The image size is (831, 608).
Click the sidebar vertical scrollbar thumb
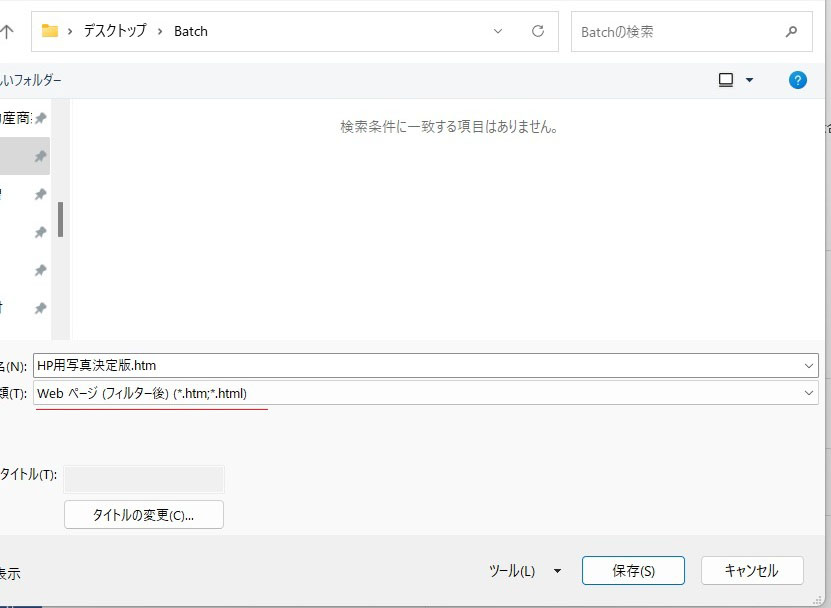point(61,219)
